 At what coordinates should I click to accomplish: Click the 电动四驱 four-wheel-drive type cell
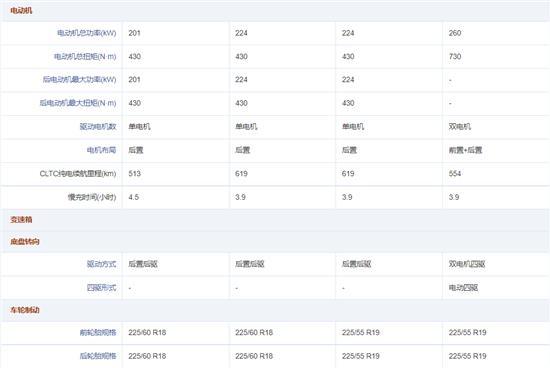pos(463,288)
